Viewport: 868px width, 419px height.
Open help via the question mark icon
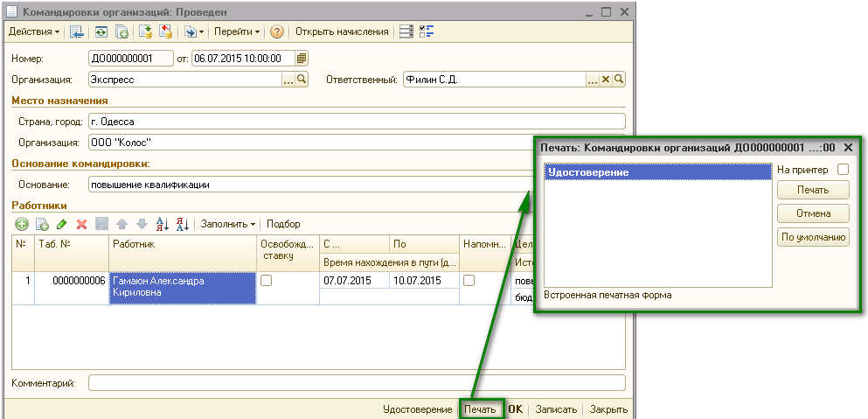(277, 31)
